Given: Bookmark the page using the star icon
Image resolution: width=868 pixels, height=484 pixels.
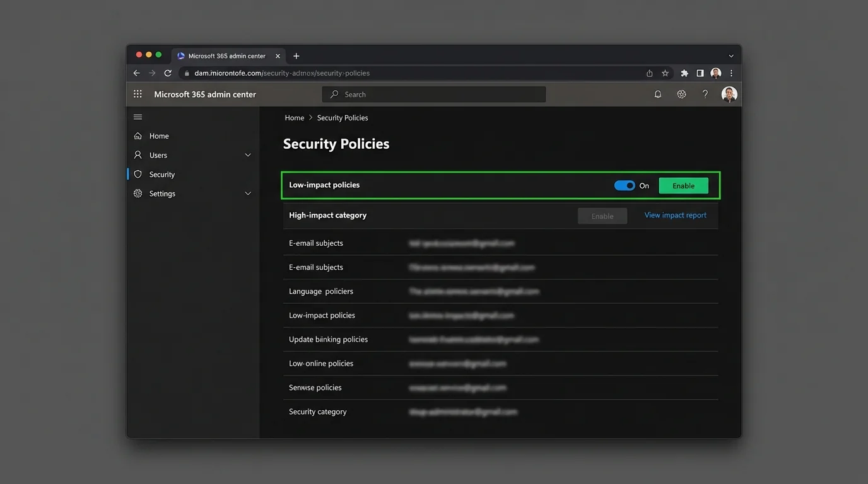Looking at the screenshot, I should tap(665, 72).
